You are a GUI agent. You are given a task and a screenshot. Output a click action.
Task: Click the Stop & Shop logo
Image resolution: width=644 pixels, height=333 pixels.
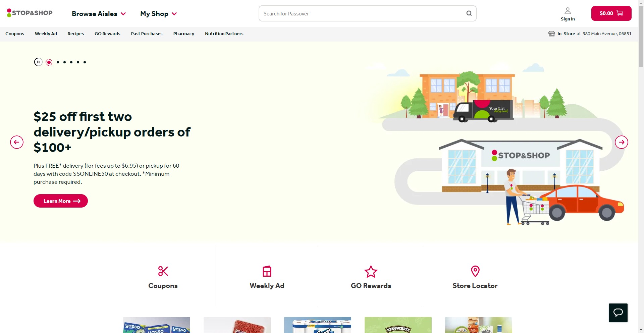point(30,13)
